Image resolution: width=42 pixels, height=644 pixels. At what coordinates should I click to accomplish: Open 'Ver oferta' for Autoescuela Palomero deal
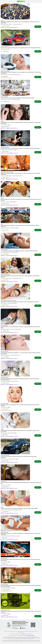[x=38, y=51]
